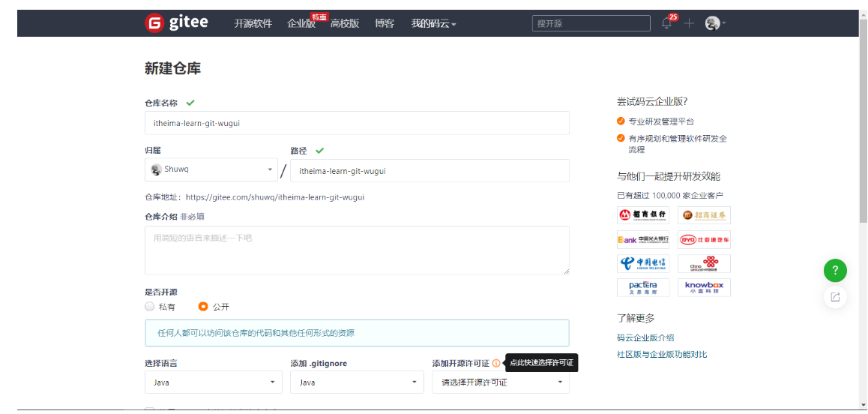This screenshot has width=868, height=414.
Task: Click the 路径 input field
Action: point(430,171)
